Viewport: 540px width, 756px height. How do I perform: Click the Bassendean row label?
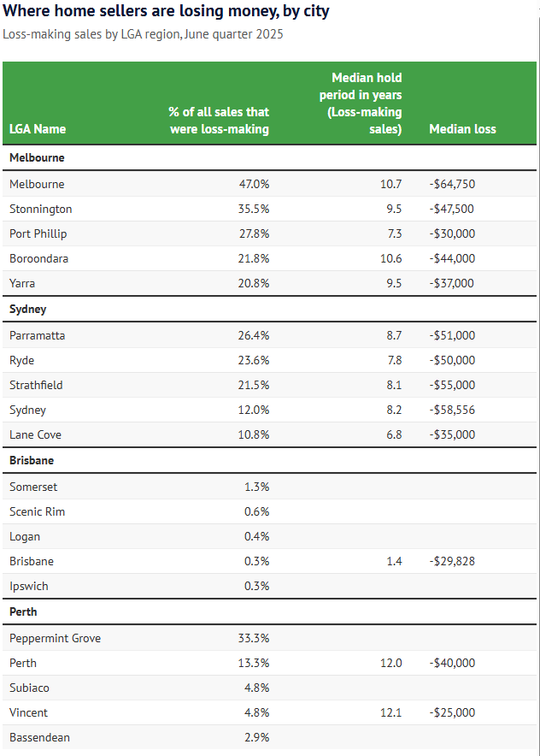point(39,737)
